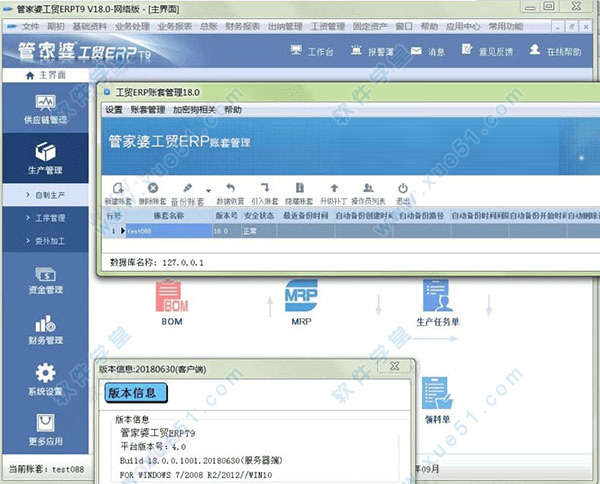
Task: Open the 财务报表 menu
Action: (x=243, y=26)
